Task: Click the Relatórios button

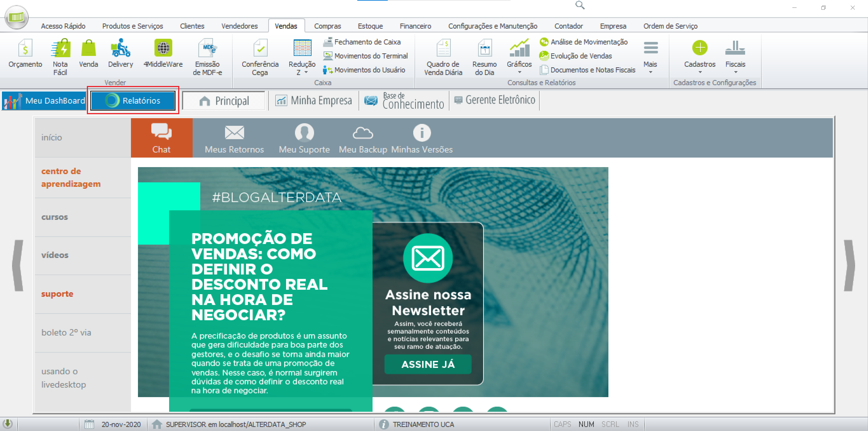Action: click(x=133, y=100)
